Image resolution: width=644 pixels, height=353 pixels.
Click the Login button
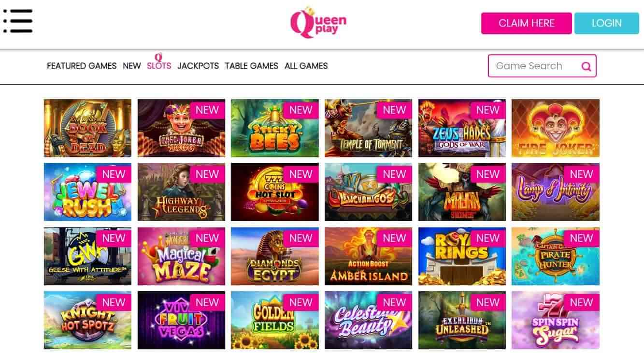coord(607,23)
